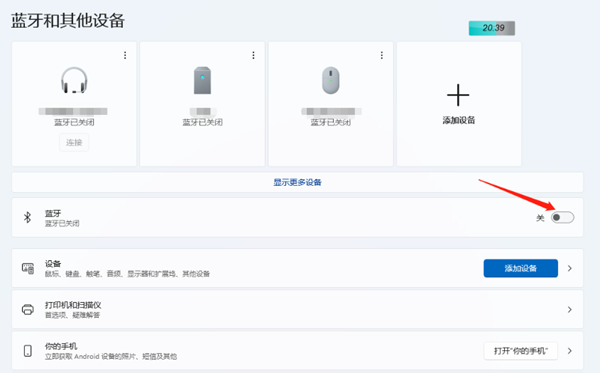Screen dimensions: 600x373
Task: Click the 立即获取 Android 设备 description text
Action: 111,357
